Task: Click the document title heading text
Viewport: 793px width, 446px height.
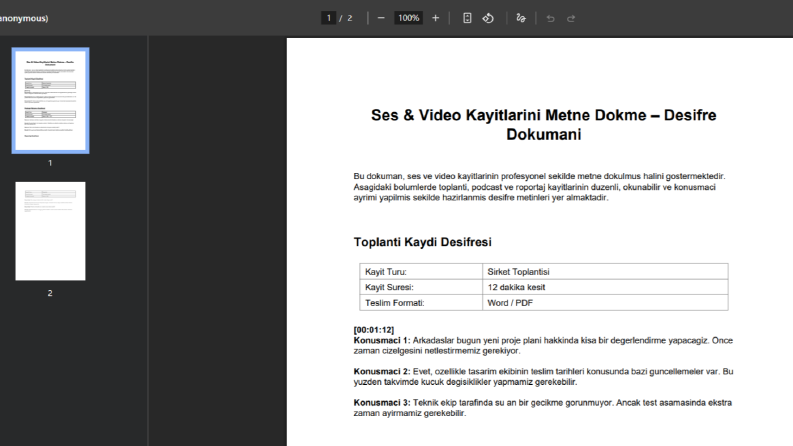Action: pyautogui.click(x=544, y=124)
